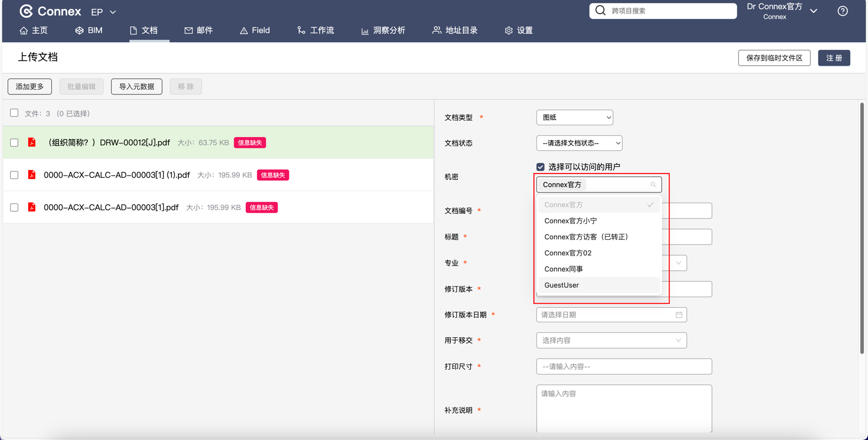Toggle the select-all files checkbox
This screenshot has width=868, height=440.
(x=15, y=113)
